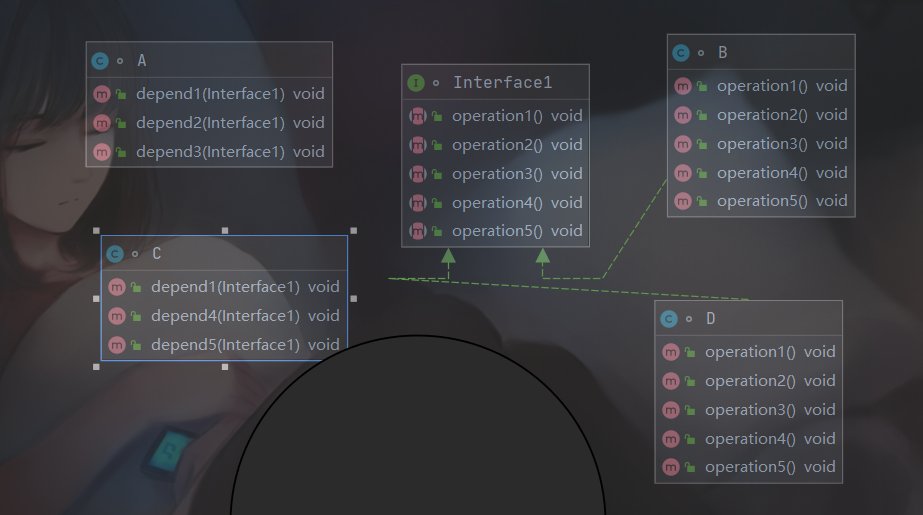Click method icon of operation1 in class B

683,86
